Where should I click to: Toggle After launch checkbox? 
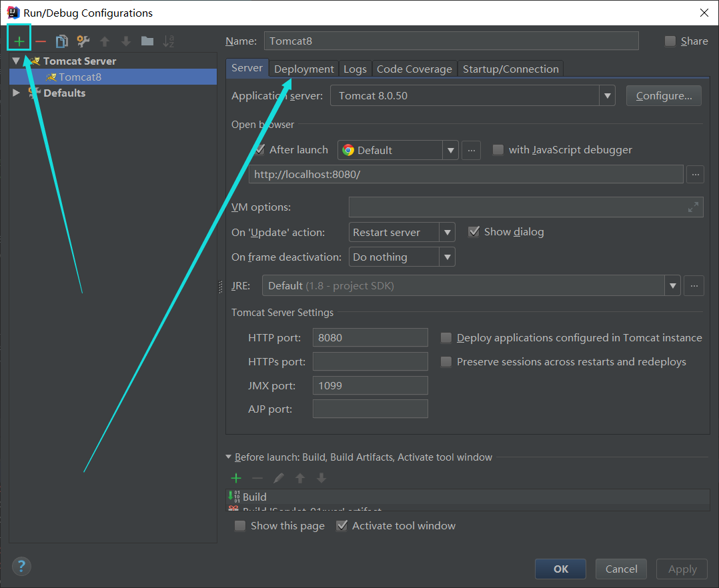click(259, 150)
